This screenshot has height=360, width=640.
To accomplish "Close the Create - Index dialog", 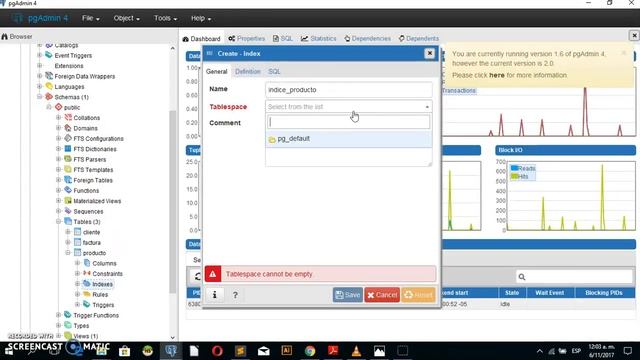I will coord(429,53).
